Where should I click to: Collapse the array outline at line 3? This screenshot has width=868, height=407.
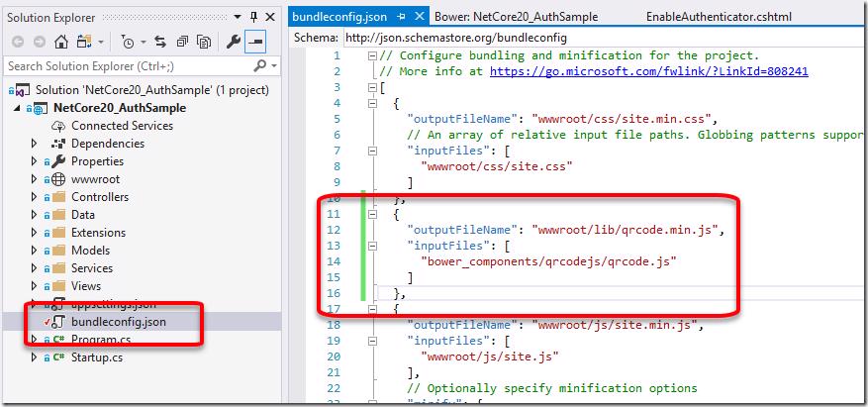372,87
